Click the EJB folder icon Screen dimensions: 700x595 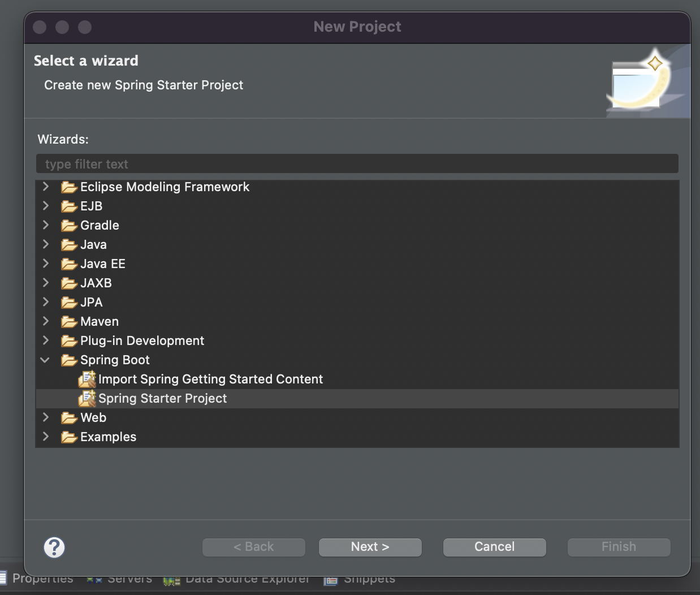click(x=69, y=206)
